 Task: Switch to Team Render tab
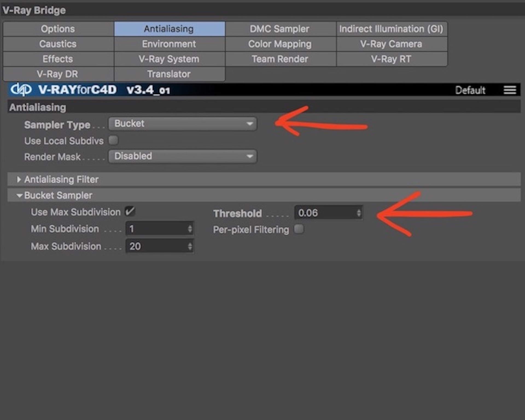coord(280,59)
